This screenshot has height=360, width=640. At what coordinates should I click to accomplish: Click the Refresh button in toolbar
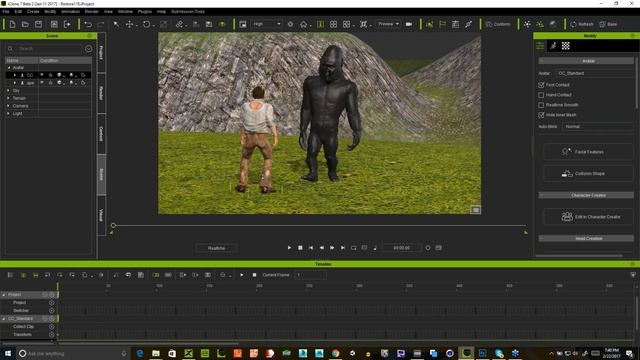coord(582,24)
